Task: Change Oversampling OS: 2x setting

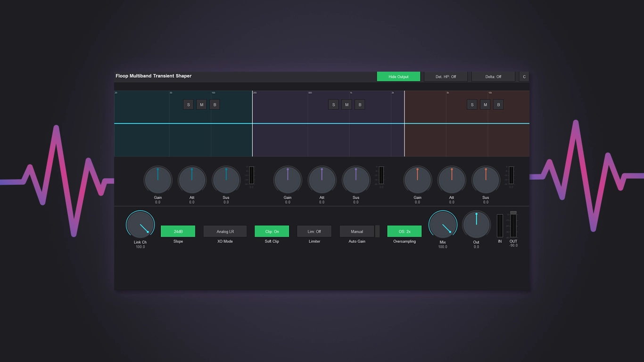Action: click(405, 231)
